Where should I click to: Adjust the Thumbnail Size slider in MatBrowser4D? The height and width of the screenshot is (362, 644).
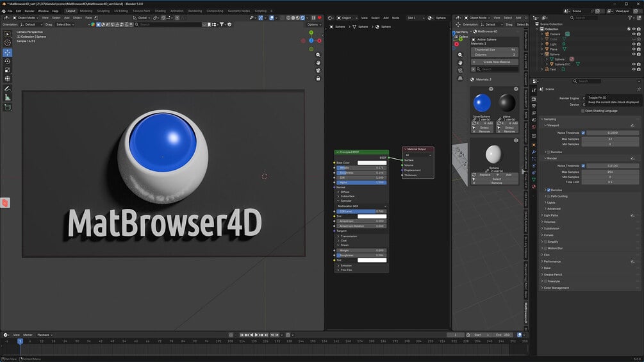pyautogui.click(x=495, y=50)
